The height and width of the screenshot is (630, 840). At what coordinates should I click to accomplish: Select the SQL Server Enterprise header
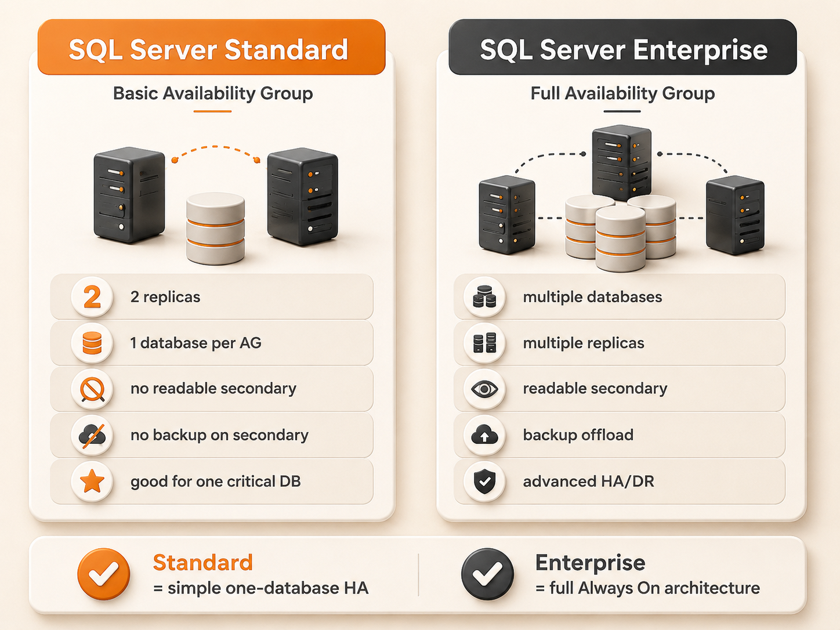point(622,48)
